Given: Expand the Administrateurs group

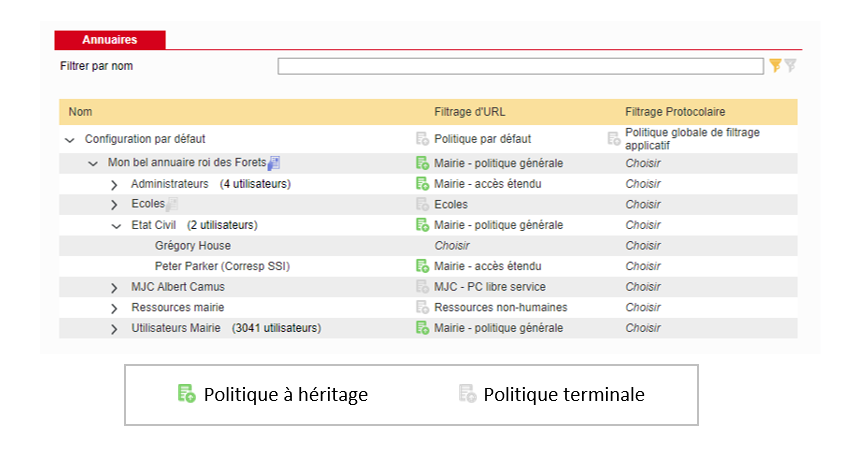Looking at the screenshot, I should [x=114, y=184].
